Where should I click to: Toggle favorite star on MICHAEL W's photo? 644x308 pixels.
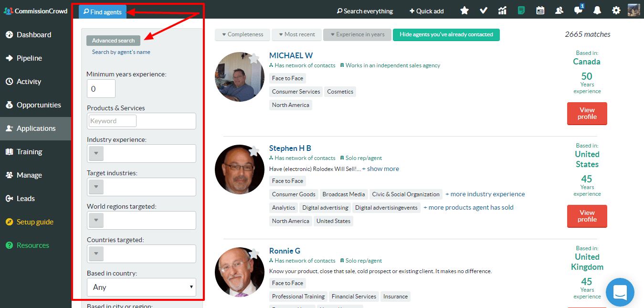254,59
